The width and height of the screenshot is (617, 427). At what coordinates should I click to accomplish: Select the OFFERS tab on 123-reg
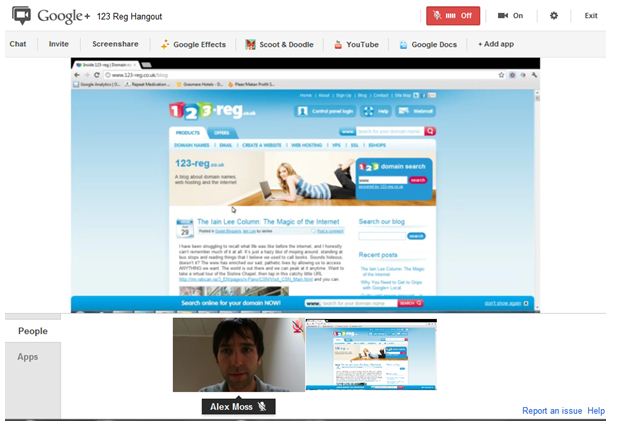coord(222,133)
